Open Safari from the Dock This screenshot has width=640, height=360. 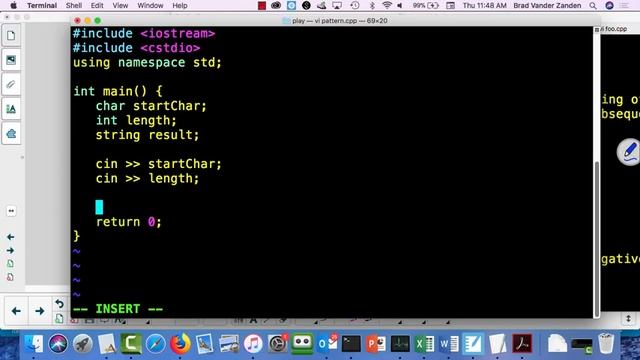[x=156, y=344]
